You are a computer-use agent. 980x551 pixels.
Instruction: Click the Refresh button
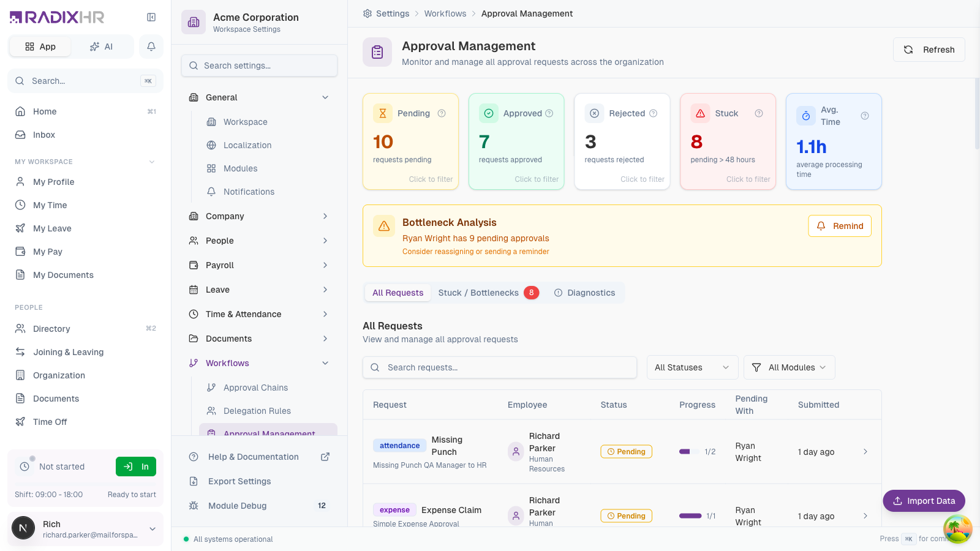(x=929, y=50)
